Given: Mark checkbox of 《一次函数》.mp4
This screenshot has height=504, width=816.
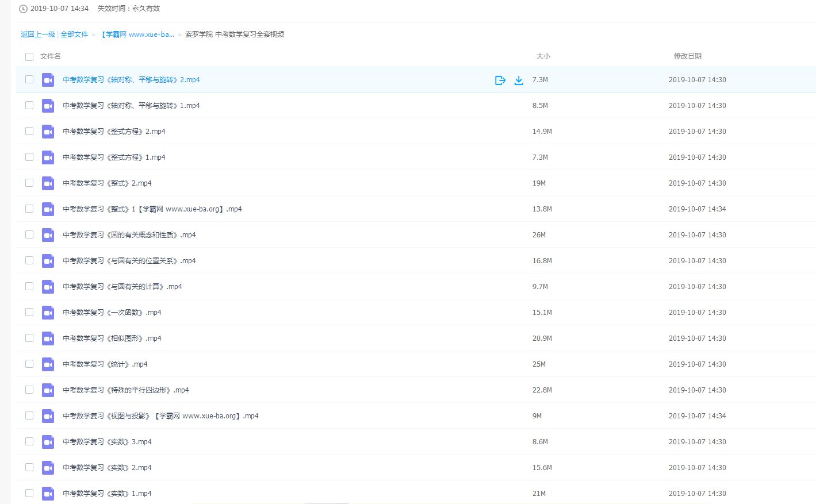Looking at the screenshot, I should tap(29, 312).
